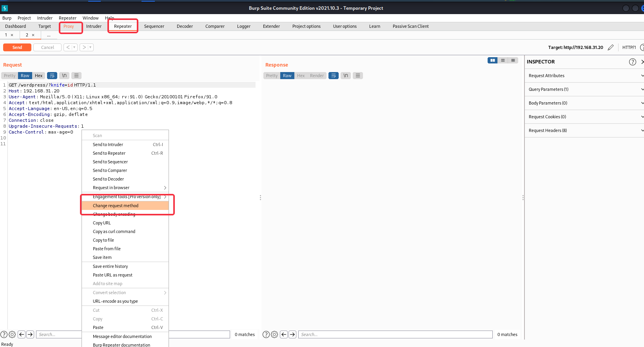Expand Request Attributes section

pyautogui.click(x=584, y=76)
